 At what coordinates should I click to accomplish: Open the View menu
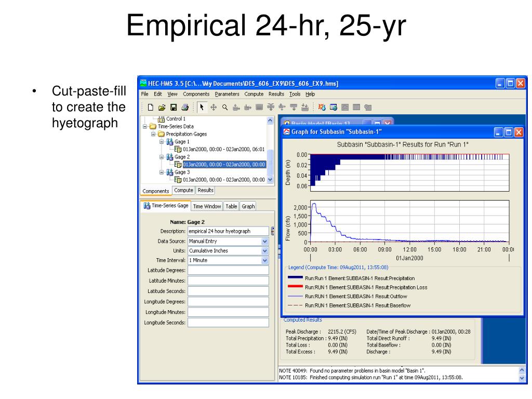(x=172, y=94)
